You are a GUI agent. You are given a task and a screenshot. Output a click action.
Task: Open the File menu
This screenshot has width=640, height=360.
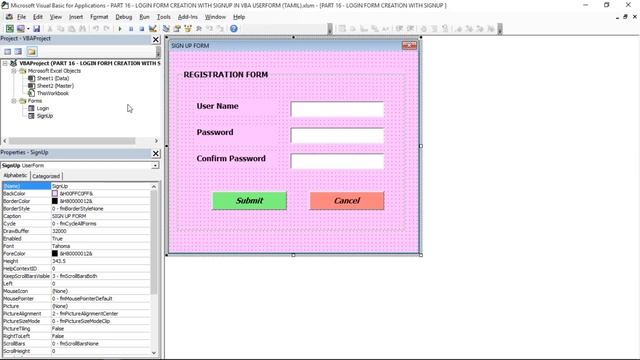21,17
